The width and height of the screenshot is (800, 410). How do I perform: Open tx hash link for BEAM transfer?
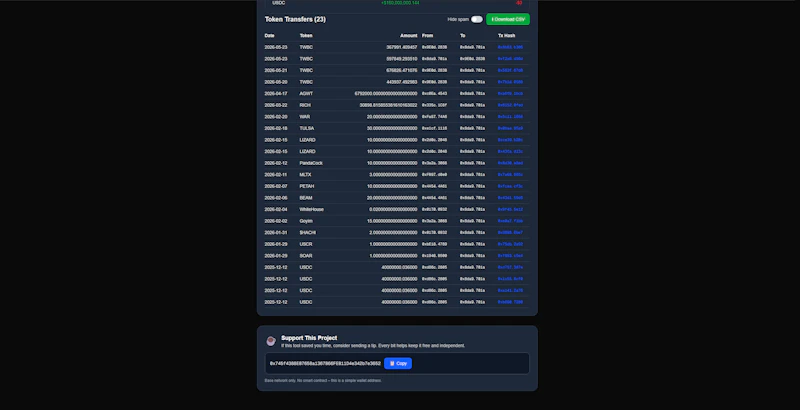coord(510,198)
